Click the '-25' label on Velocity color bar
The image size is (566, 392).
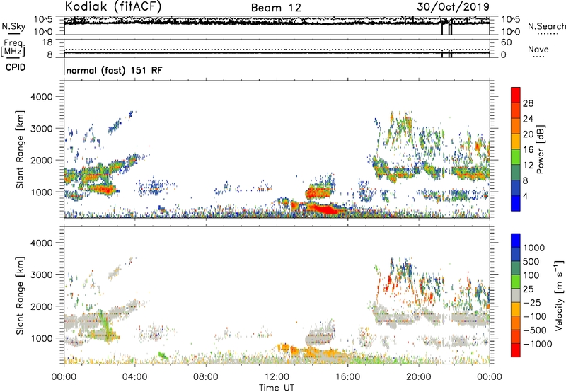pos(532,302)
